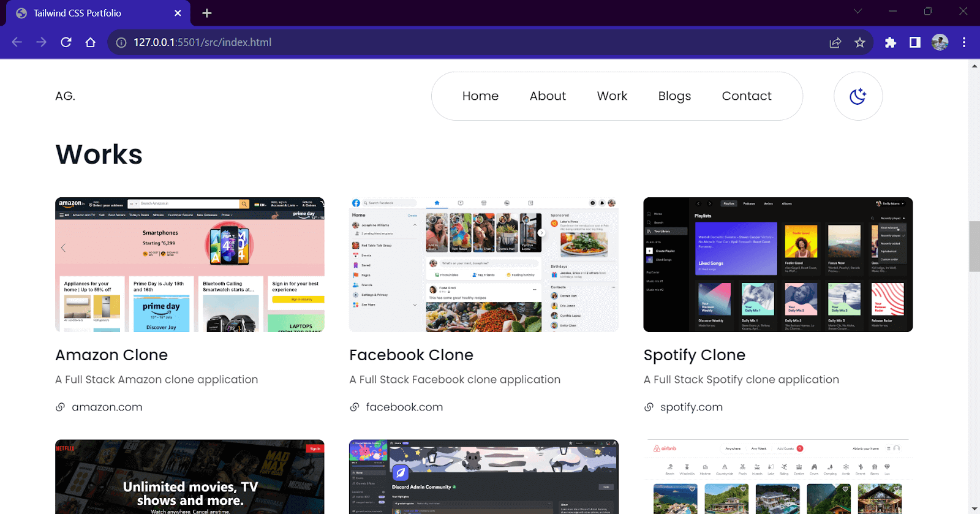Image resolution: width=980 pixels, height=514 pixels.
Task: Open the Chrome three-dot menu
Action: click(x=964, y=42)
